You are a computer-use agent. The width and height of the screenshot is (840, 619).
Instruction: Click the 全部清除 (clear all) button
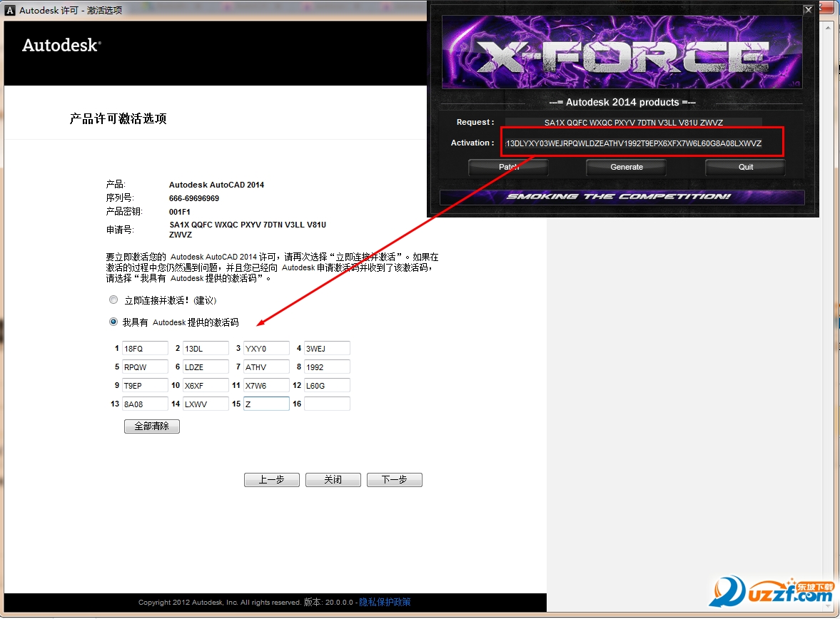(x=151, y=426)
